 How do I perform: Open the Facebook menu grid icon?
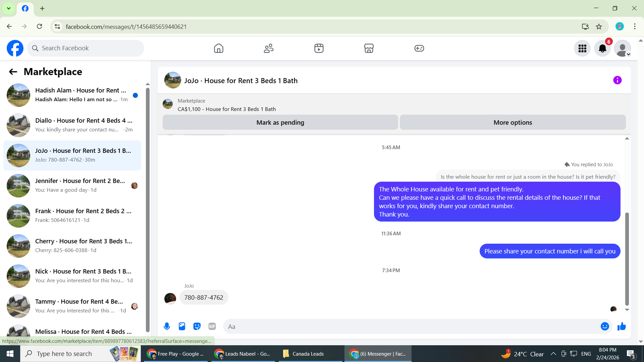[x=582, y=49]
